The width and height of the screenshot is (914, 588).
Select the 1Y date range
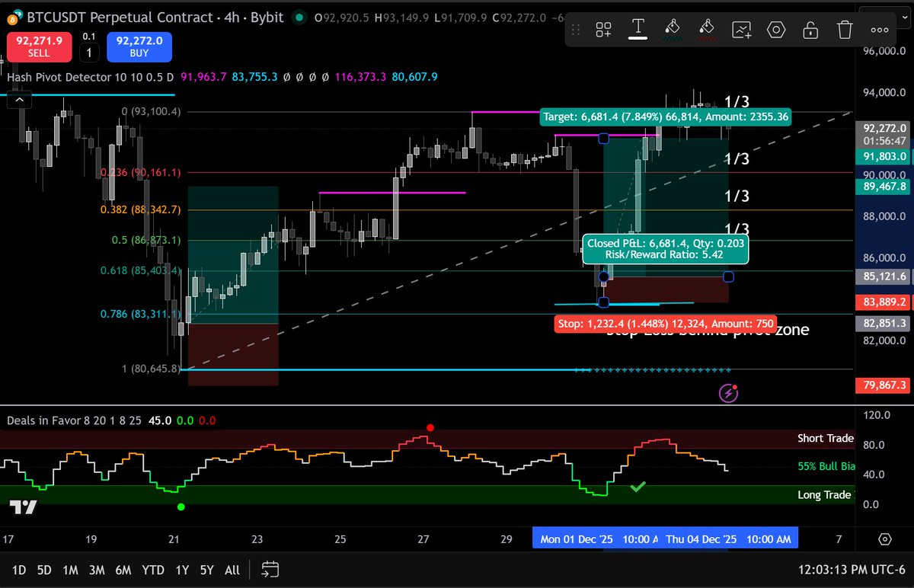pos(182,570)
